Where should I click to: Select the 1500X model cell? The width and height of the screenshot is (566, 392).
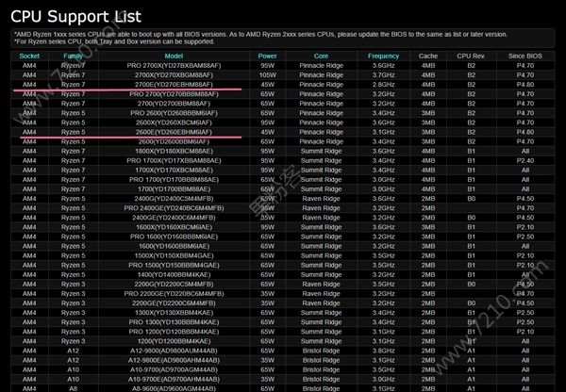point(174,255)
